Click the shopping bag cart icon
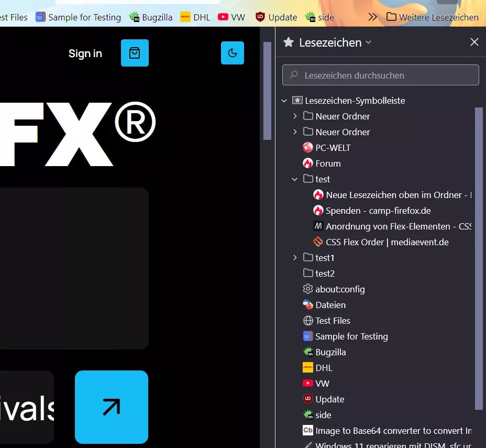The height and width of the screenshot is (448, 486). pyautogui.click(x=135, y=53)
